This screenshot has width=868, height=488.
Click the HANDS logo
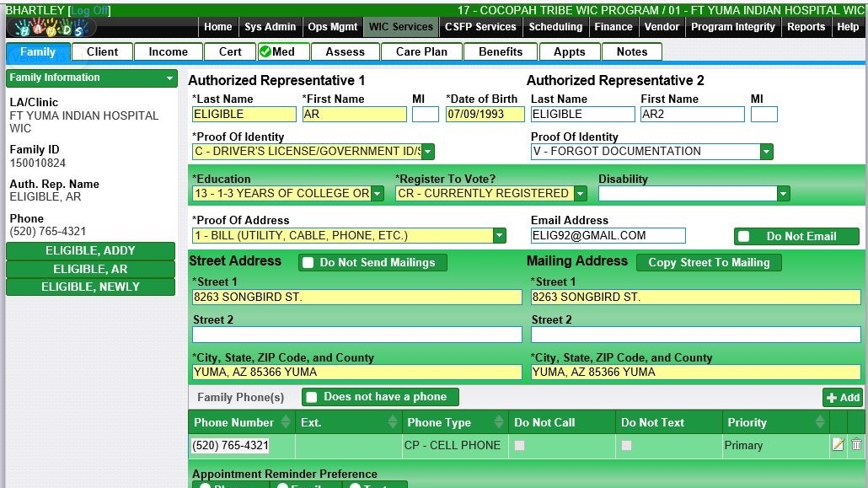(x=51, y=28)
